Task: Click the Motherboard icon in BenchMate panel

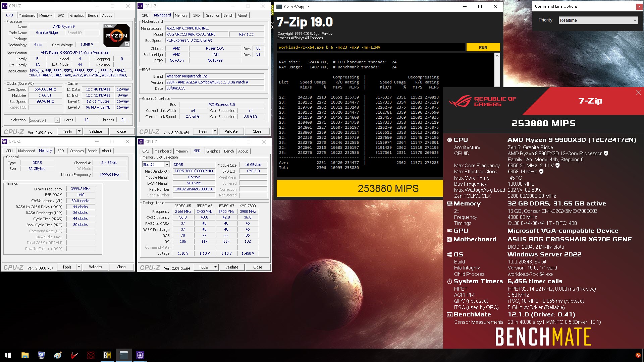Action: [x=449, y=239]
